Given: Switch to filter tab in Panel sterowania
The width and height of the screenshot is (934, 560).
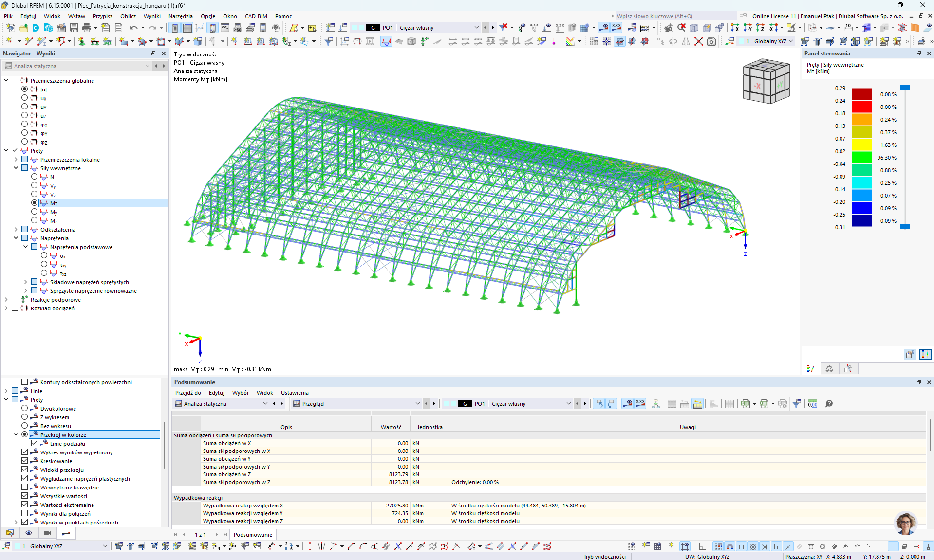Looking at the screenshot, I should (x=848, y=369).
